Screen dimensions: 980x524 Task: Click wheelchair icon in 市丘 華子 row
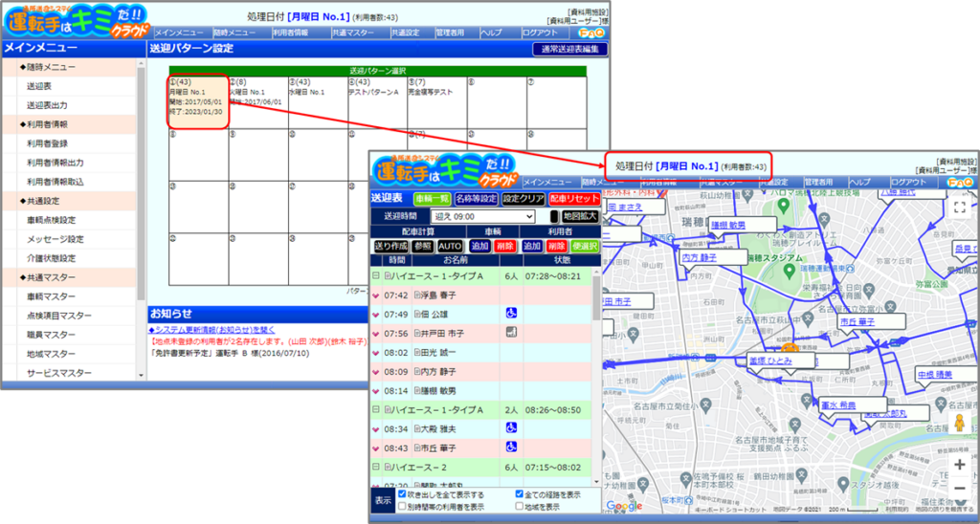(511, 448)
